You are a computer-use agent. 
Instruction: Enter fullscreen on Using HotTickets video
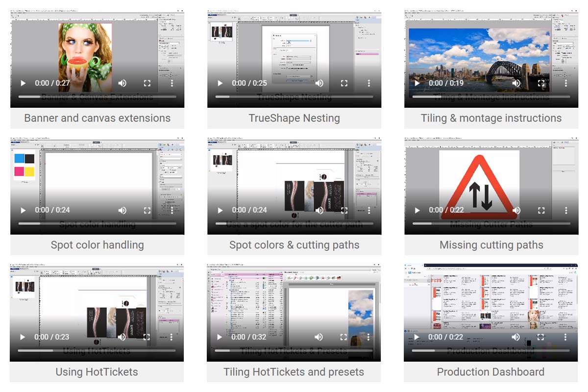click(x=147, y=337)
